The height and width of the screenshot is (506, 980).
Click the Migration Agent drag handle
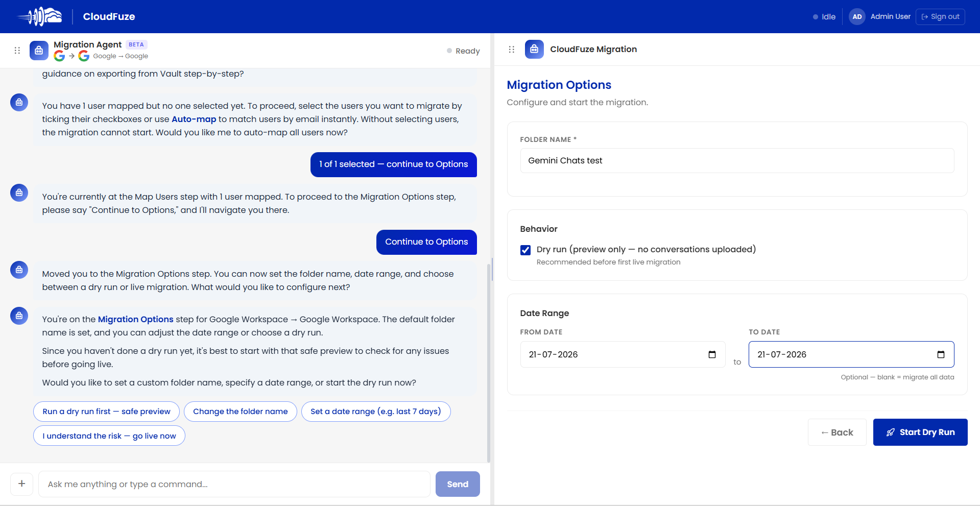click(17, 51)
